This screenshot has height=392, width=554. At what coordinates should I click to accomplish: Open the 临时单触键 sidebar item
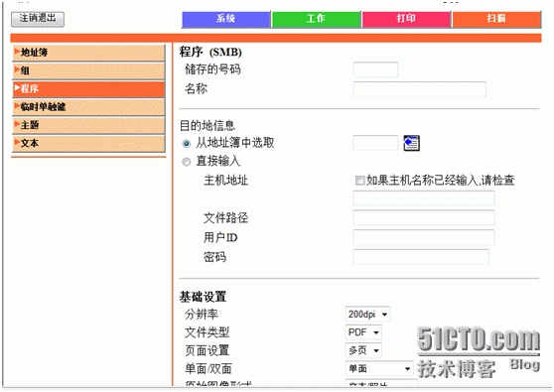pos(88,107)
